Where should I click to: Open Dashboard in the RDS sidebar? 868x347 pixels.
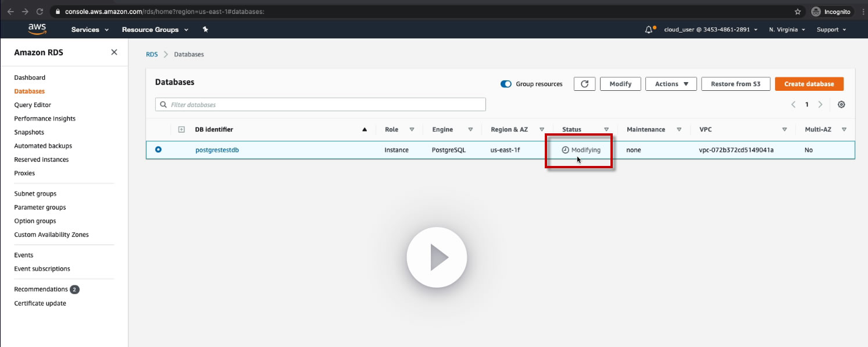30,77
